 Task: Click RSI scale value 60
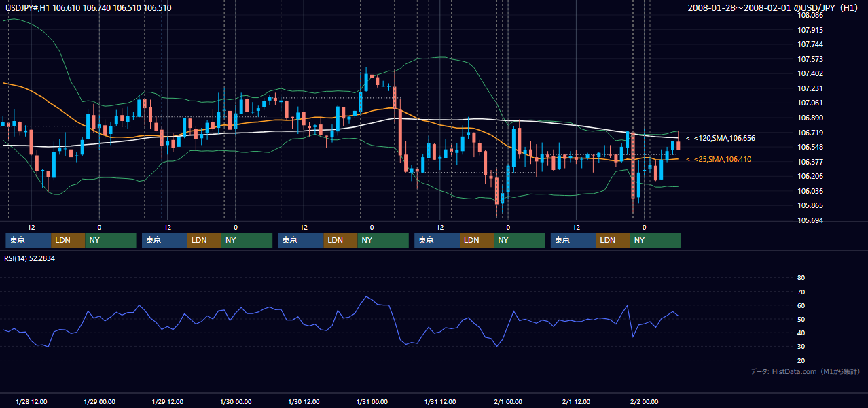tap(801, 305)
